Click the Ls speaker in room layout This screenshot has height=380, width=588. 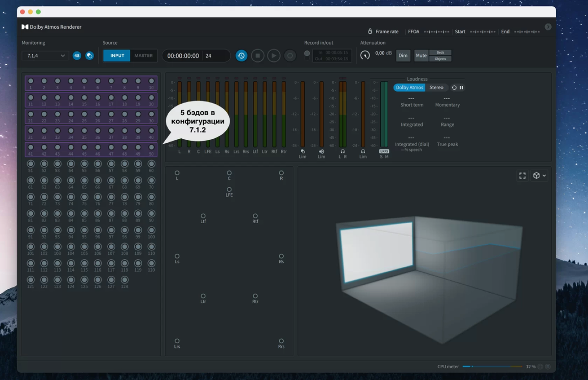pos(177,256)
